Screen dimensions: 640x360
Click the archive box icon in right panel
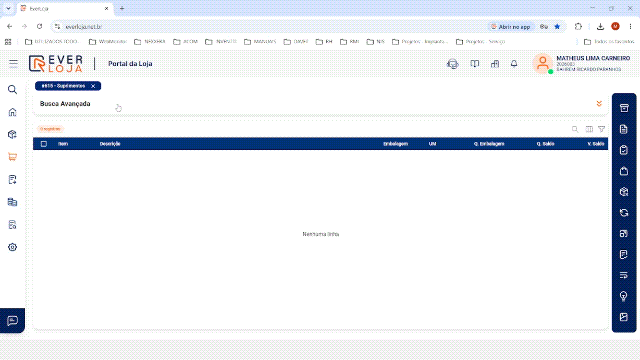click(x=624, y=108)
